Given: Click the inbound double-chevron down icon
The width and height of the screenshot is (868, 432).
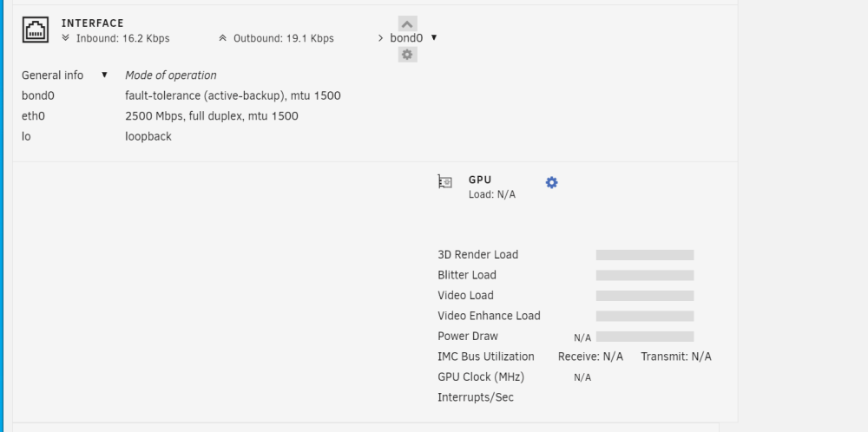Looking at the screenshot, I should [66, 37].
